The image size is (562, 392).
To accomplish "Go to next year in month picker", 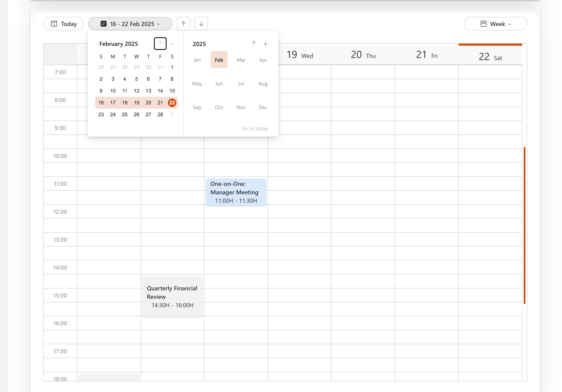I will pos(265,43).
